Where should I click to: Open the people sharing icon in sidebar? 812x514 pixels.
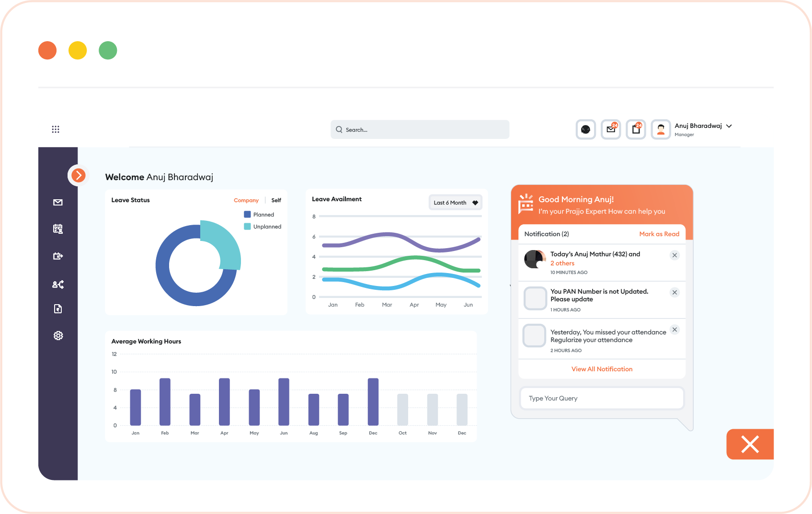58,285
